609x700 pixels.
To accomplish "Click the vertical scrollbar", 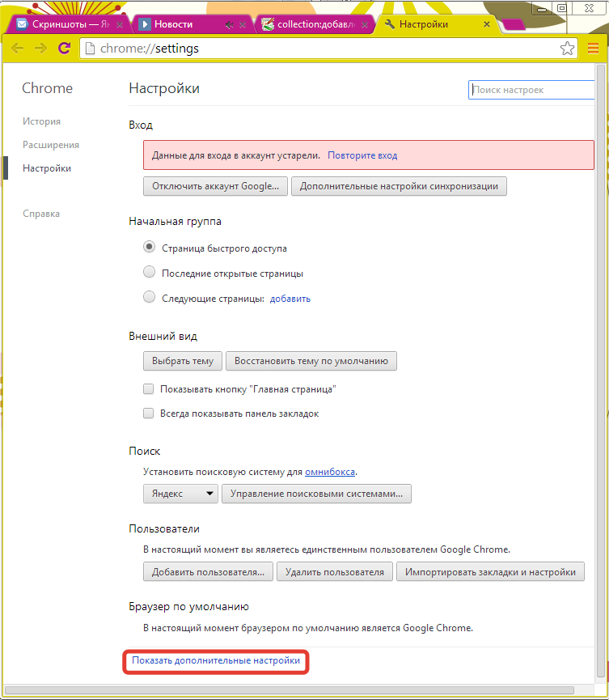I will pyautogui.click(x=601, y=371).
